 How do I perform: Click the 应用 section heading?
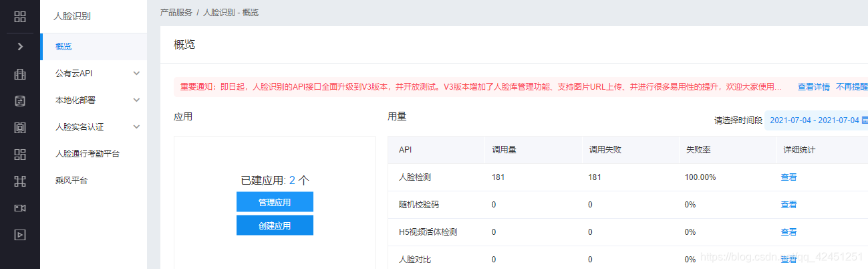point(183,116)
